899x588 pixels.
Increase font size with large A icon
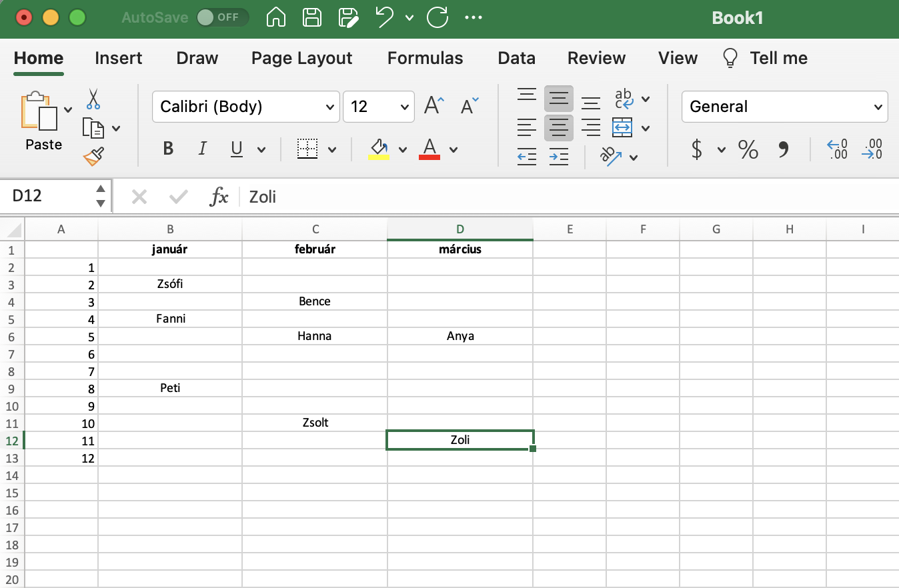point(434,106)
